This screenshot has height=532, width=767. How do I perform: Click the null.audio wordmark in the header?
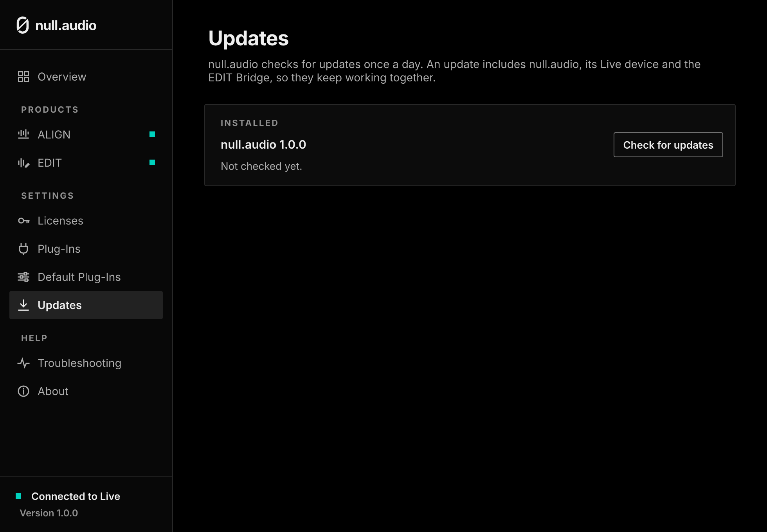(x=66, y=25)
